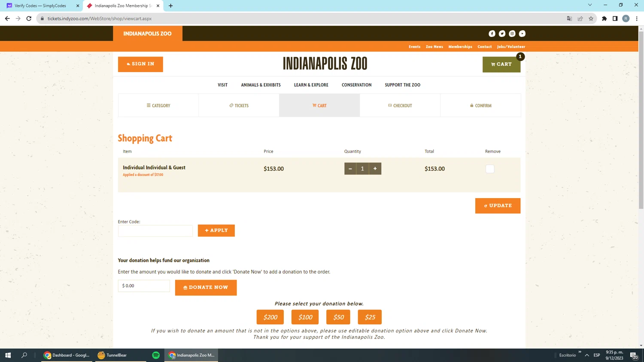644x362 pixels.
Task: Open the zoo's Twitter page icon
Action: [x=502, y=33]
